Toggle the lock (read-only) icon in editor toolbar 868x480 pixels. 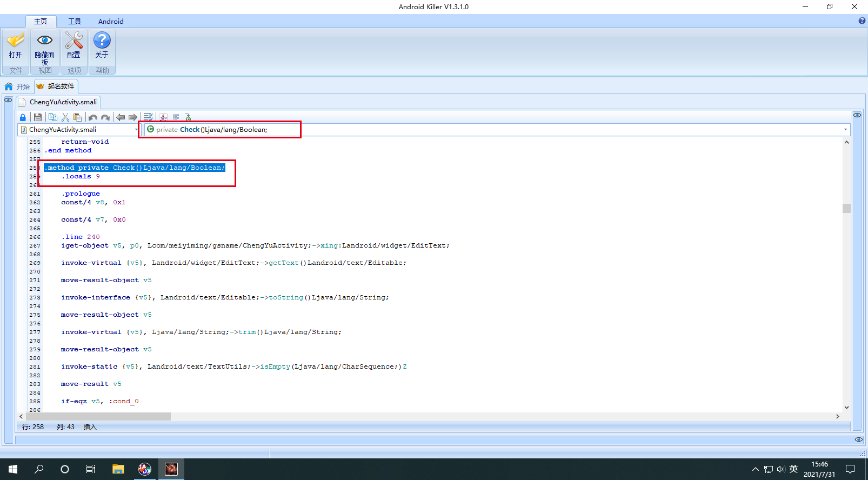[x=23, y=117]
